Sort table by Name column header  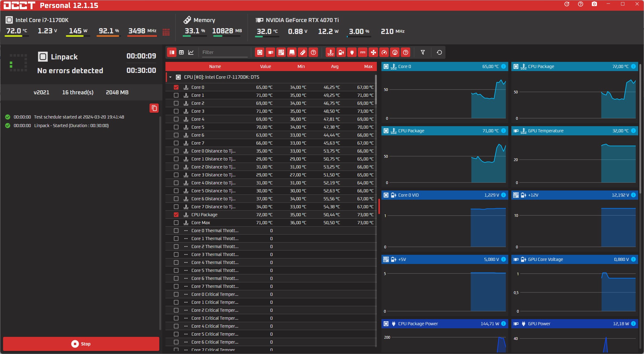tap(215, 66)
